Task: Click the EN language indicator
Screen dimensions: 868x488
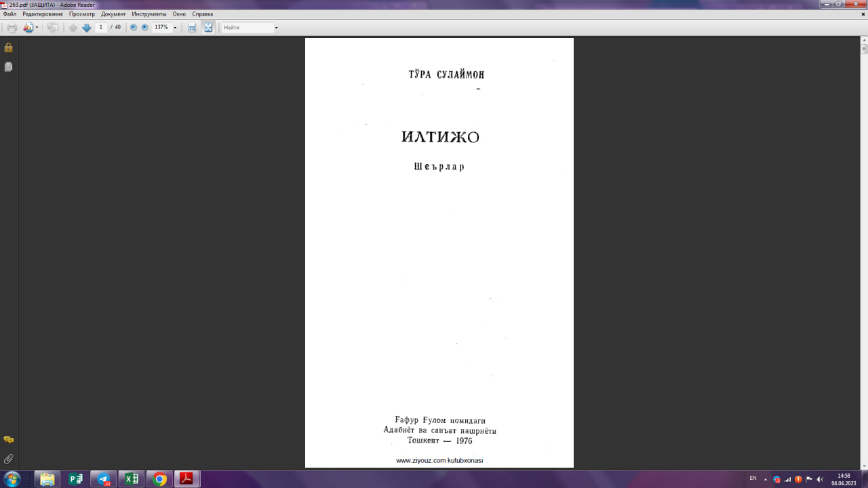Action: 753,479
